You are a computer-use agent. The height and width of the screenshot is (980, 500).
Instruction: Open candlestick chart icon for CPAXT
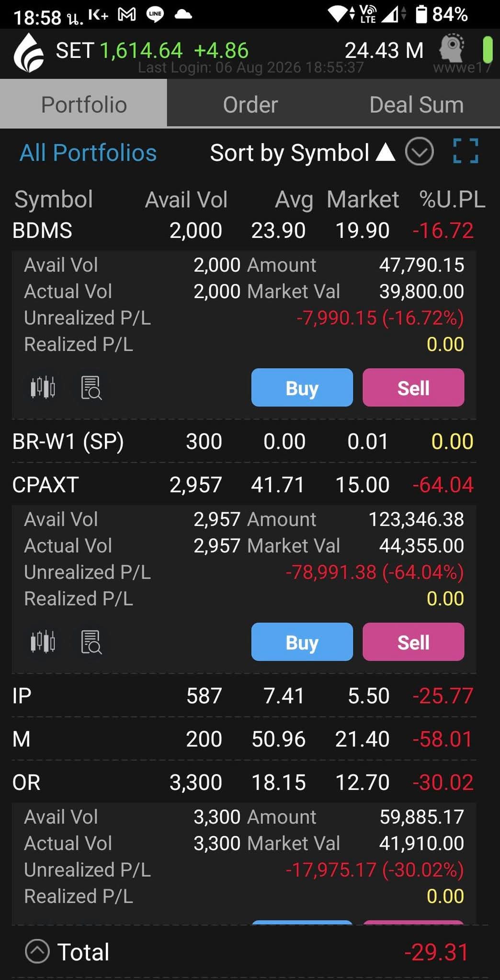43,642
